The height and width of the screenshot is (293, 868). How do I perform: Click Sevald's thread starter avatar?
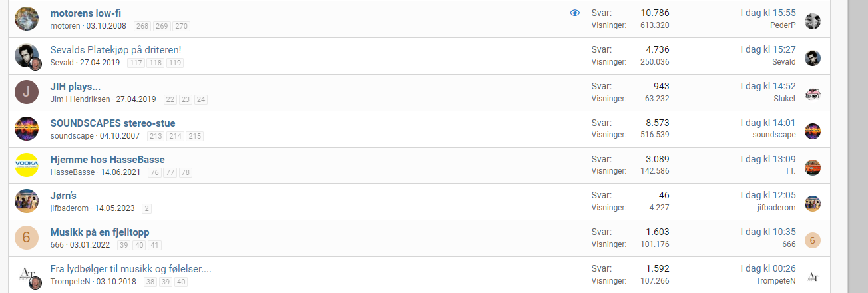click(26, 55)
